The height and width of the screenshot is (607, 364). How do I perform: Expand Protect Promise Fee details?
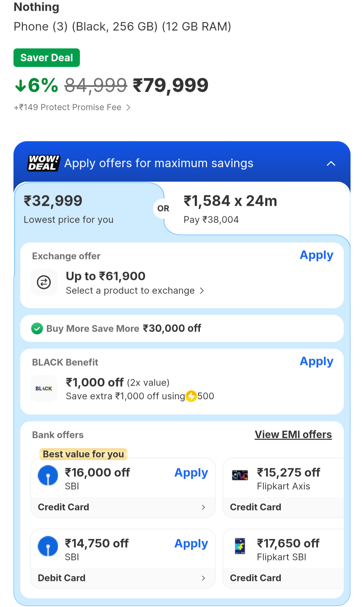pos(128,107)
